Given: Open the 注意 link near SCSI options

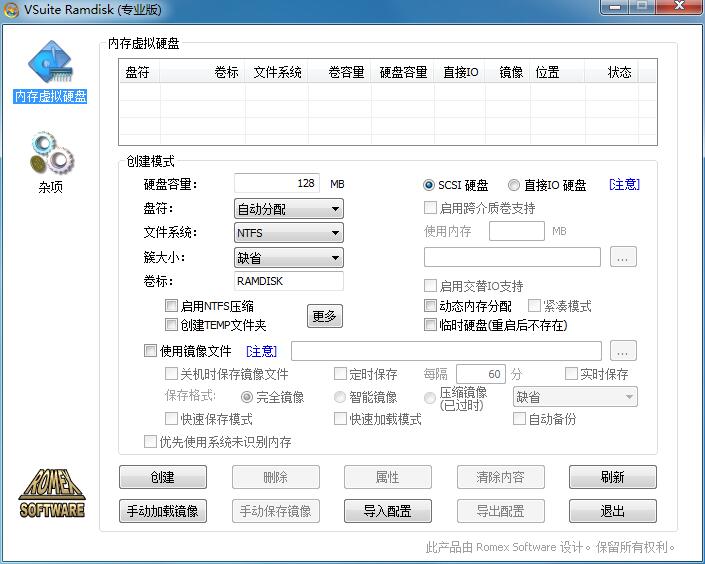Looking at the screenshot, I should click(624, 185).
